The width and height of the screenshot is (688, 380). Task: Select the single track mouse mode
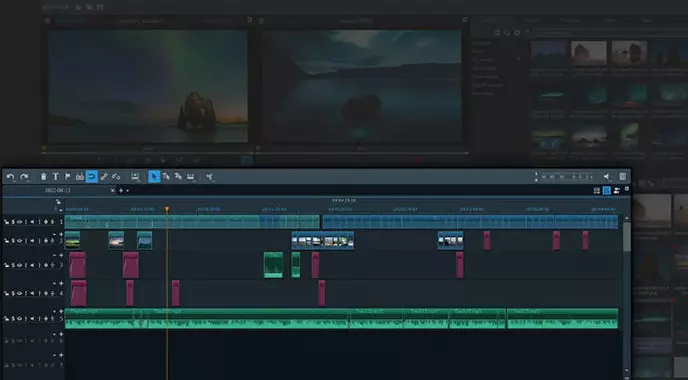pos(166,177)
